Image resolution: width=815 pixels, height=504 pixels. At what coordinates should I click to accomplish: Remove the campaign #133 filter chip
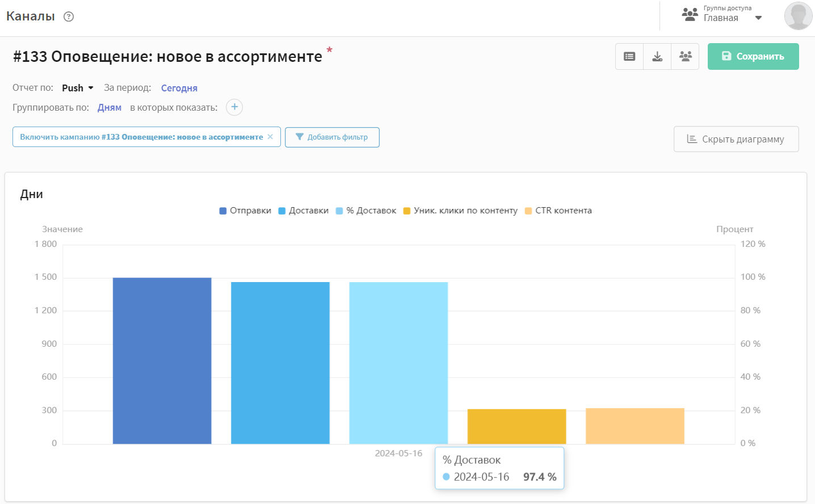point(270,137)
